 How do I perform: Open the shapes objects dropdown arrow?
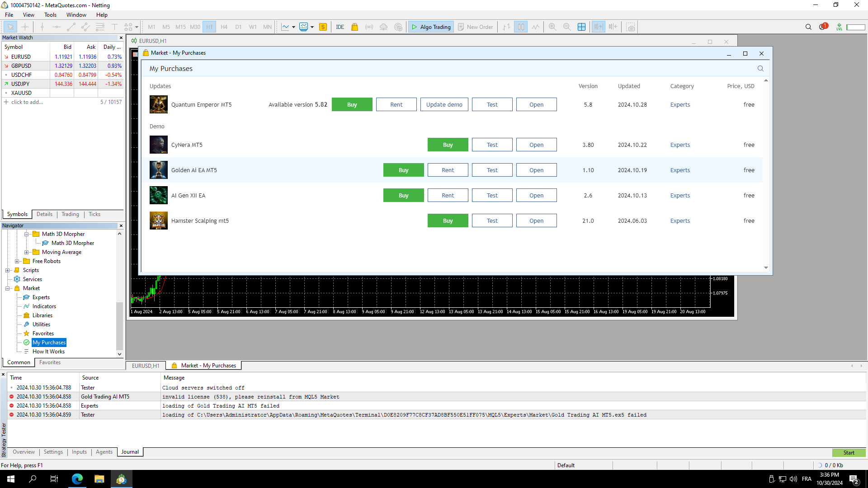pyautogui.click(x=137, y=27)
